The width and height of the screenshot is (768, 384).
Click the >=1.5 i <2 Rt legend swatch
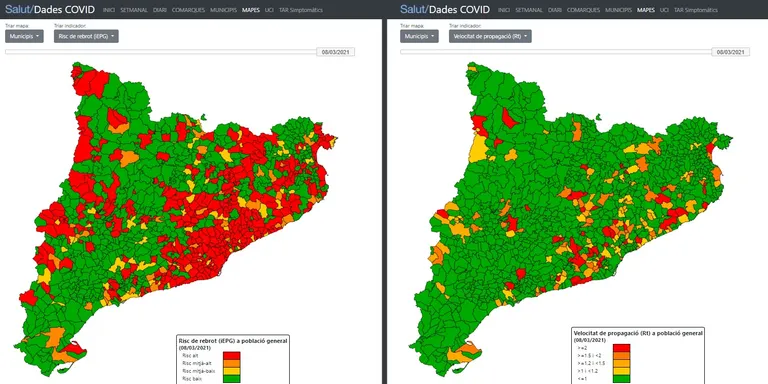point(621,356)
